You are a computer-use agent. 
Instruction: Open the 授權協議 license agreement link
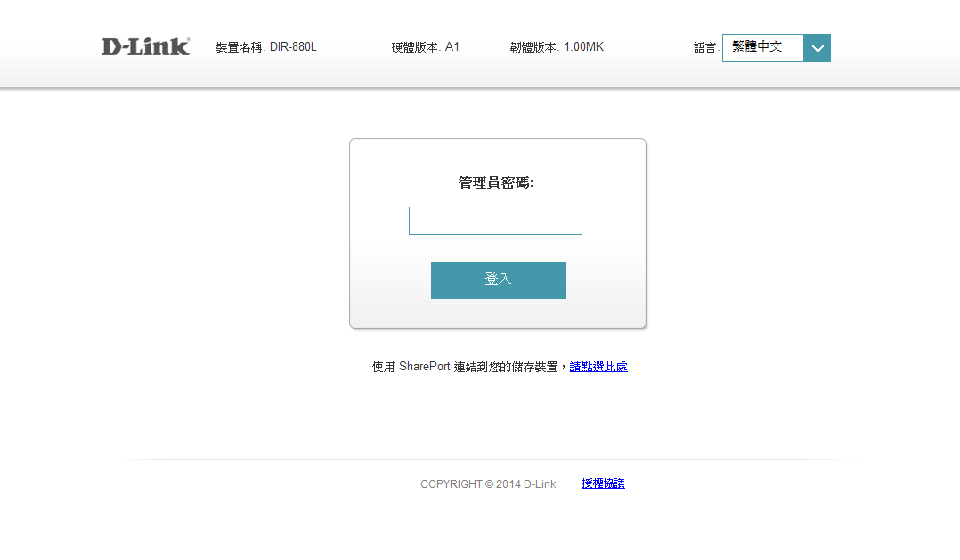tap(603, 483)
